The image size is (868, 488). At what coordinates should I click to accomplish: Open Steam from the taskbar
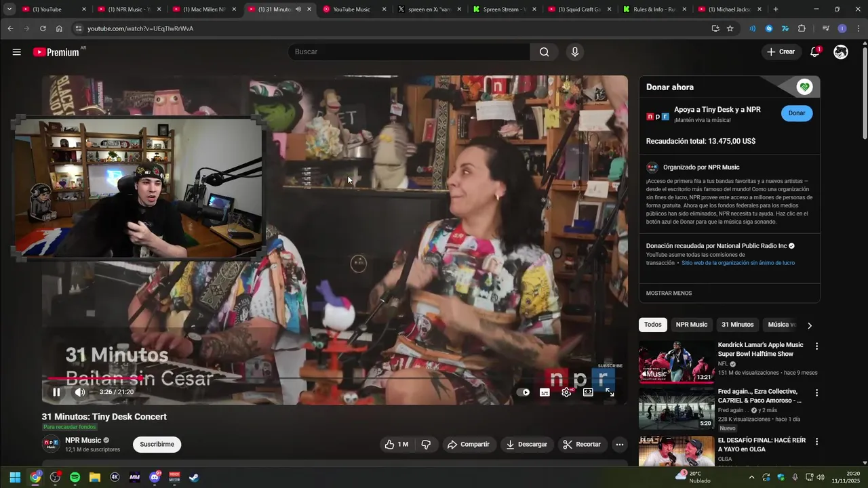tap(193, 477)
